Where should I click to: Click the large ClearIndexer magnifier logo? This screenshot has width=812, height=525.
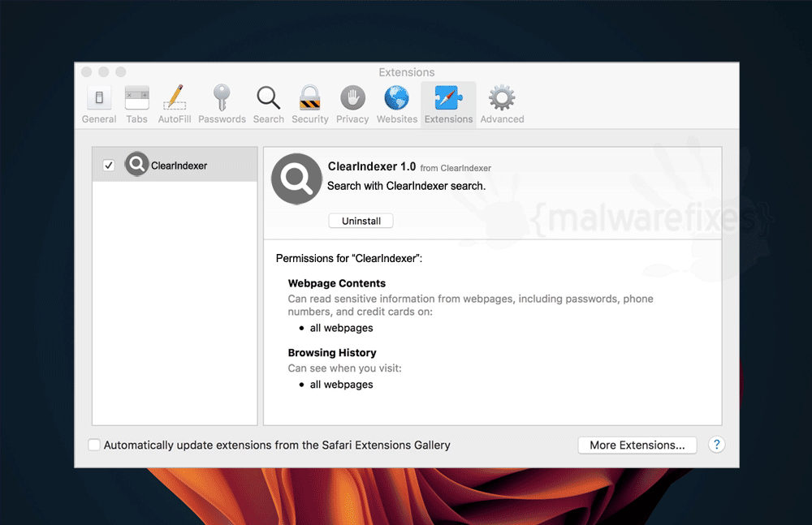coord(296,179)
